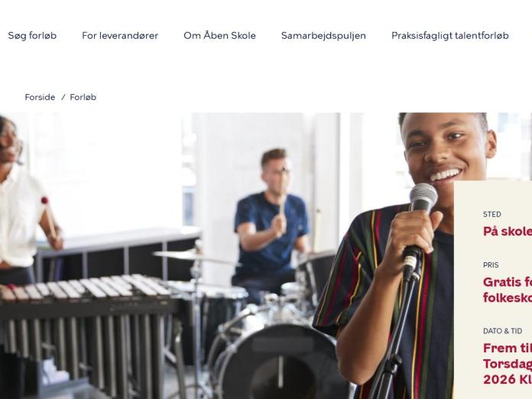Open the For leverandører navigation item
This screenshot has height=399, width=532.
[x=120, y=36]
